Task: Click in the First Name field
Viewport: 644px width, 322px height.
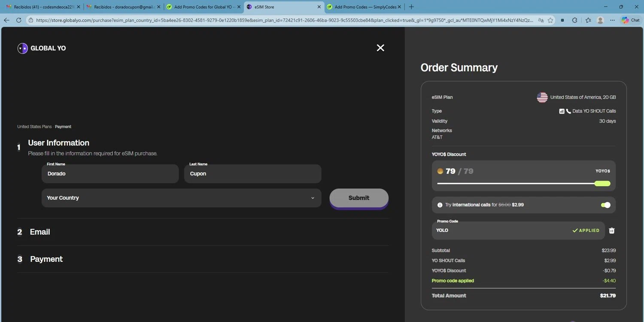Action: pyautogui.click(x=110, y=174)
